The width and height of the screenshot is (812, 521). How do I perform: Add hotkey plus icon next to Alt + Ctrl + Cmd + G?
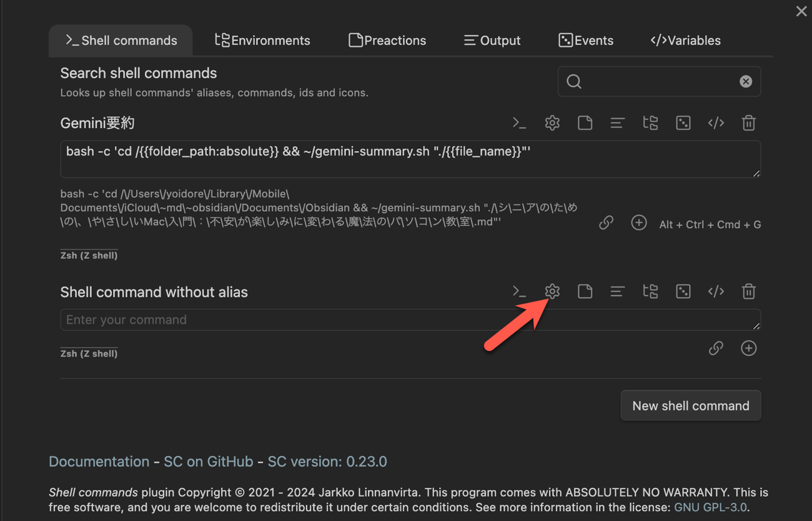(638, 223)
